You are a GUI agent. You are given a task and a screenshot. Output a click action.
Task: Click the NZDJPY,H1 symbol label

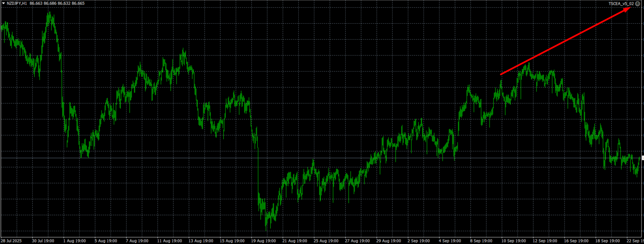(17, 3)
